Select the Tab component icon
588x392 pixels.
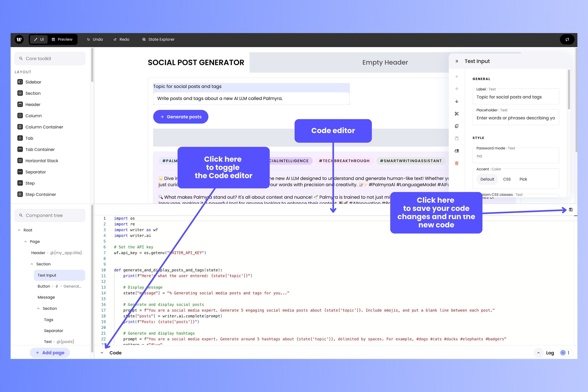(20, 138)
